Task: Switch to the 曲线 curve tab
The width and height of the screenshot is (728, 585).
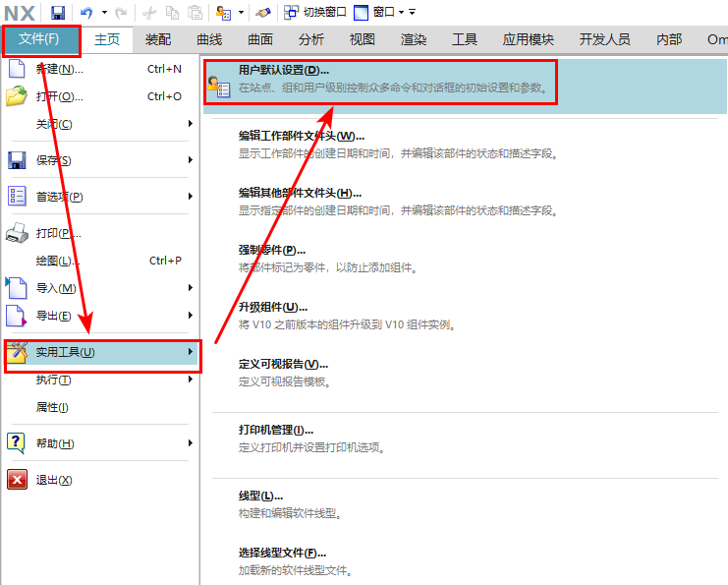Action: coord(209,39)
